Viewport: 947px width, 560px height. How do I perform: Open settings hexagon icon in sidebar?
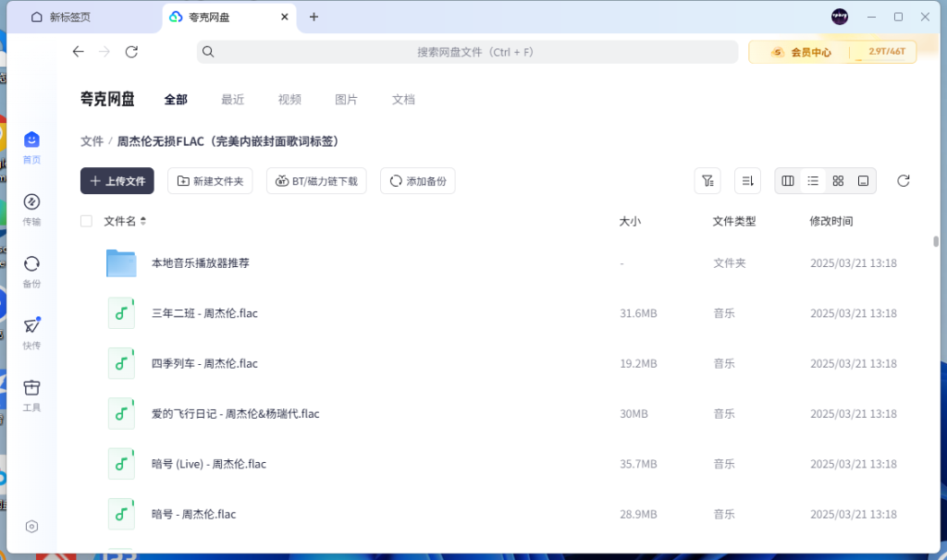click(x=32, y=527)
